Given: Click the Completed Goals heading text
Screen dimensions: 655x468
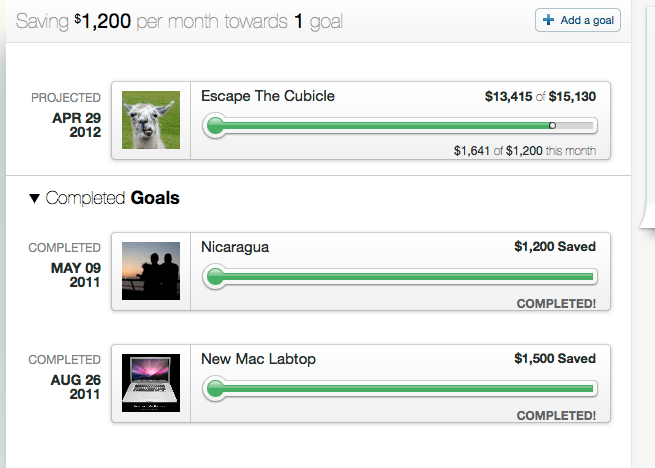Looking at the screenshot, I should click(x=112, y=199).
